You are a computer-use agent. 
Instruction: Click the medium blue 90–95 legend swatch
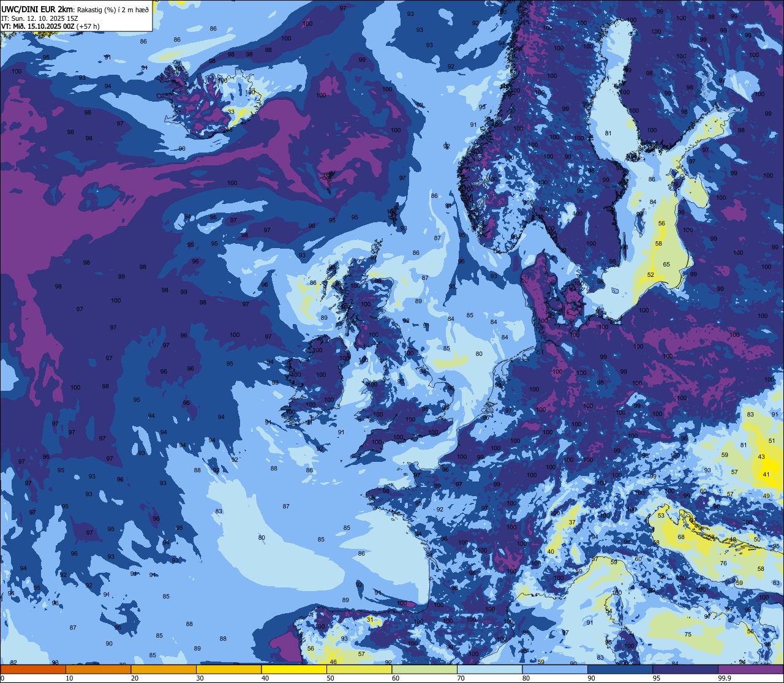point(620,669)
